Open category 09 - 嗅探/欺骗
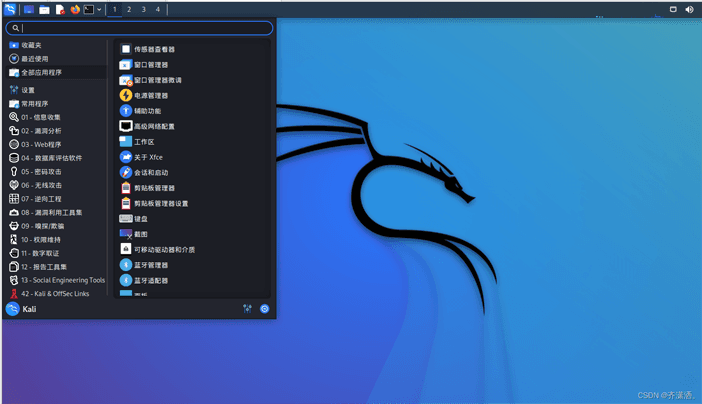The image size is (702, 404). click(x=57, y=226)
